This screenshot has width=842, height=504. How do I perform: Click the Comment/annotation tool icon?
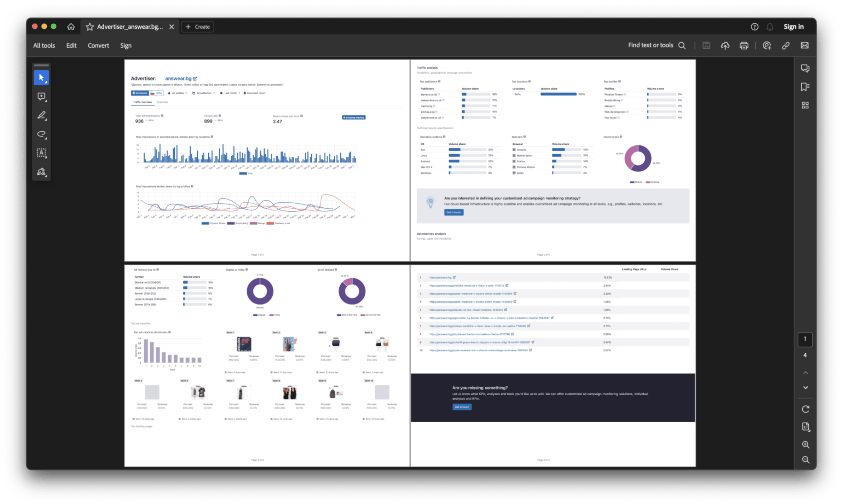click(x=42, y=97)
